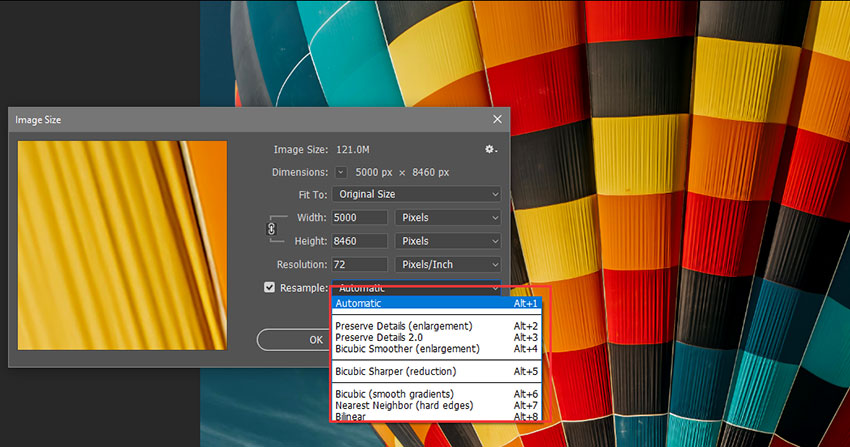This screenshot has width=850, height=447.
Task: Select Bicubic Smoother (enlargement)
Action: (x=436, y=349)
